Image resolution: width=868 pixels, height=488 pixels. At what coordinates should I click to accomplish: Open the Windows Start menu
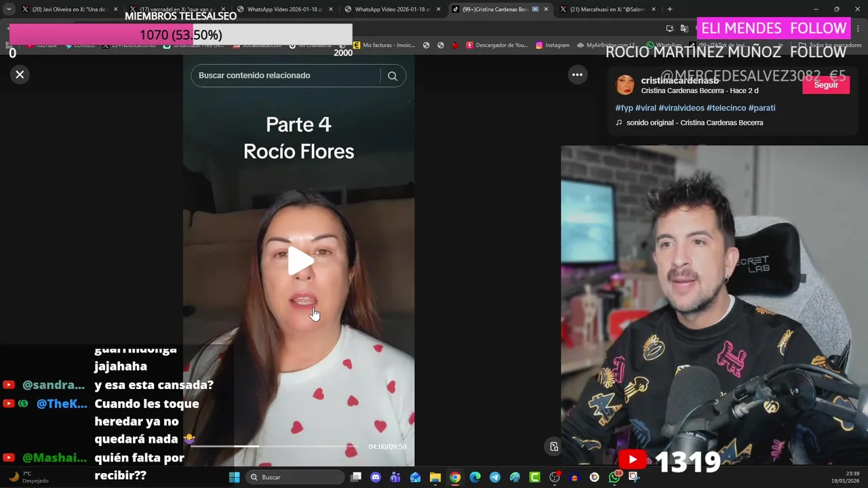(234, 477)
